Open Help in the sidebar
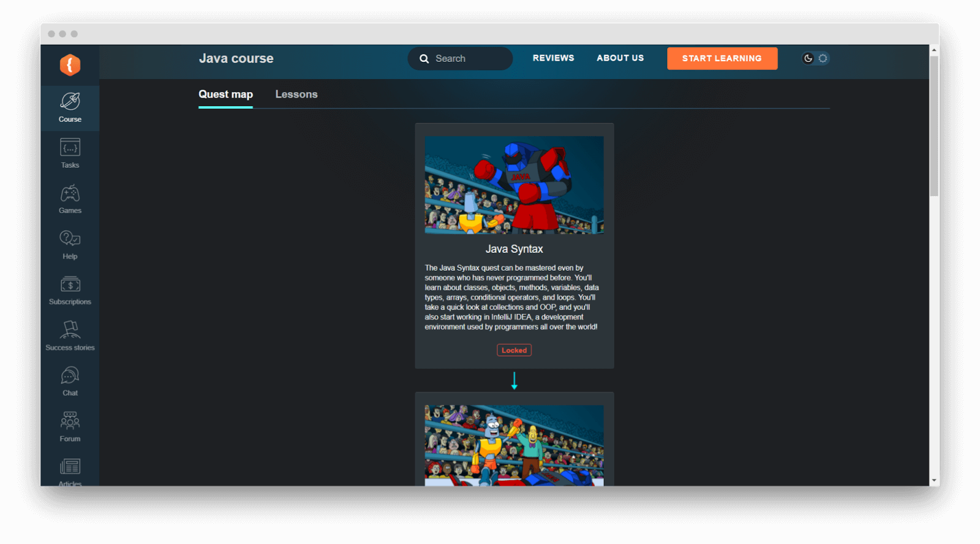 click(70, 244)
